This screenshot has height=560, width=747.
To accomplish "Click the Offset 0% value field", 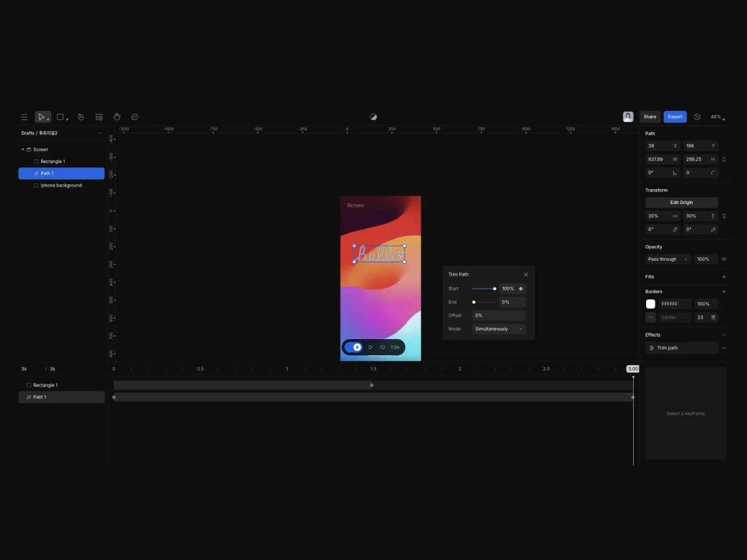I will (x=499, y=315).
